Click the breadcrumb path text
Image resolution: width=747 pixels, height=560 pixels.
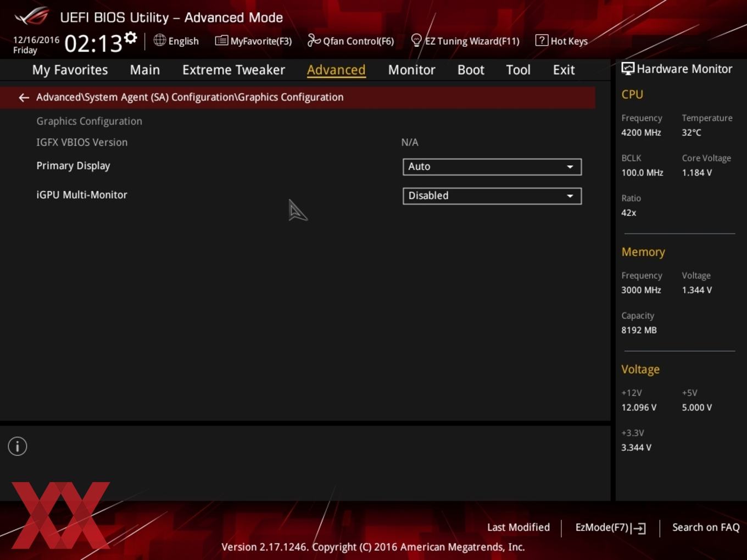(190, 97)
